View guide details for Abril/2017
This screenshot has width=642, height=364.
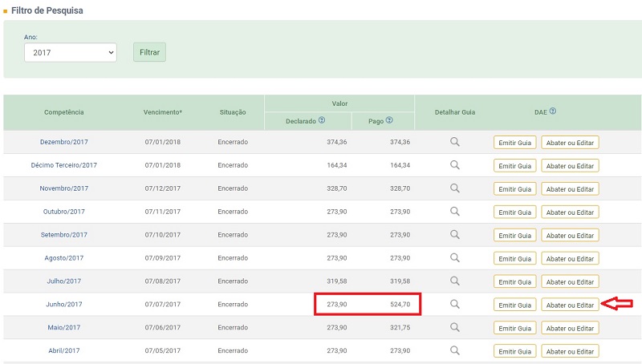pyautogui.click(x=454, y=350)
